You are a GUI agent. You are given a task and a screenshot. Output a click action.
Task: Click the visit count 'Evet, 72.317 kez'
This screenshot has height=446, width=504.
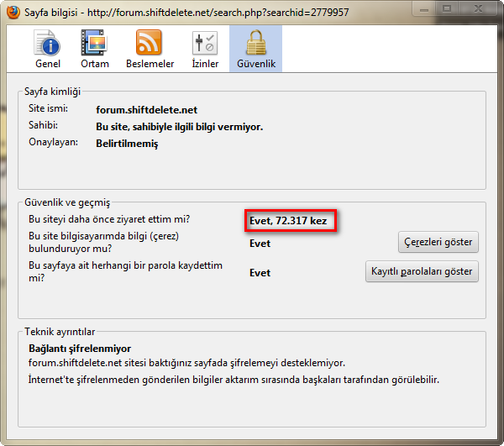288,221
